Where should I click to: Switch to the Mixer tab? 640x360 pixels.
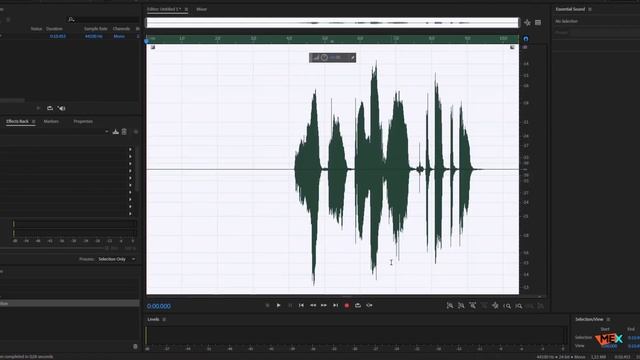[x=202, y=9]
